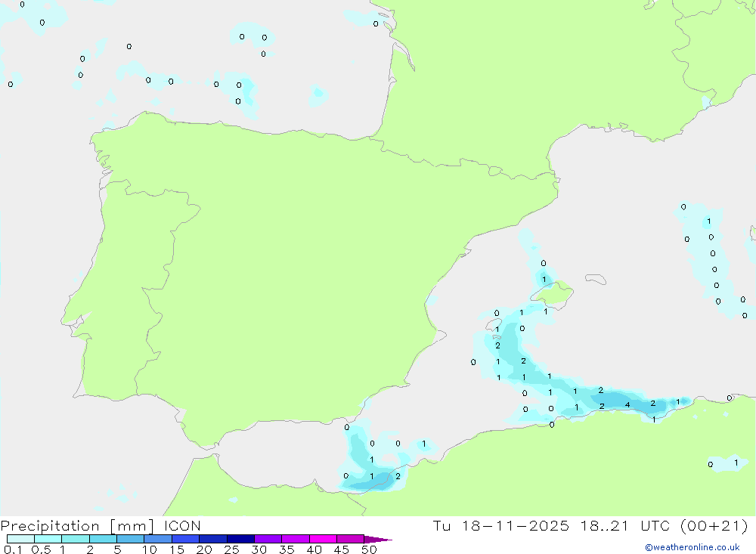Click the legend label '25'

[231, 549]
